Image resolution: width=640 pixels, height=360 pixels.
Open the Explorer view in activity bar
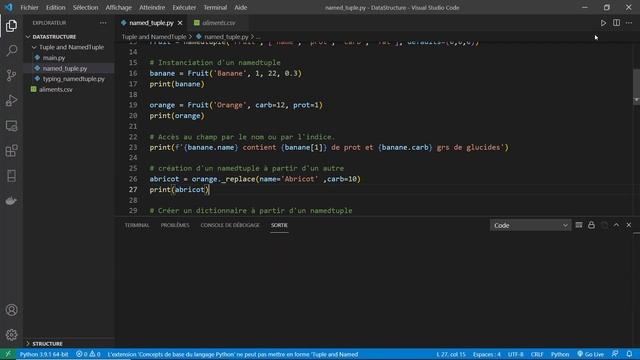11,26
